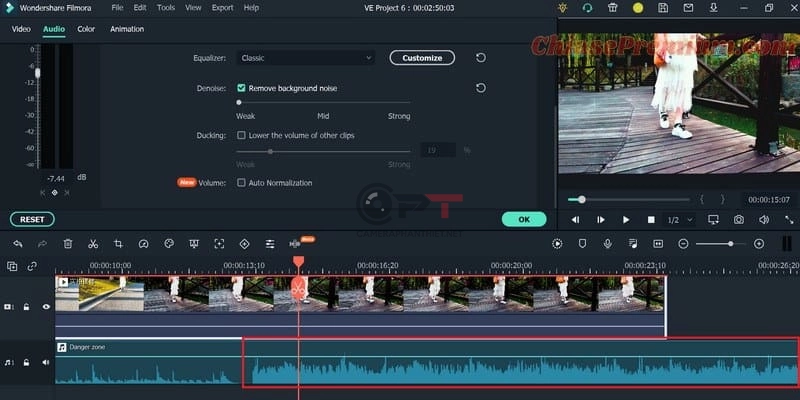Check the Auto Normalization checkbox
800x400 pixels.
(x=241, y=183)
